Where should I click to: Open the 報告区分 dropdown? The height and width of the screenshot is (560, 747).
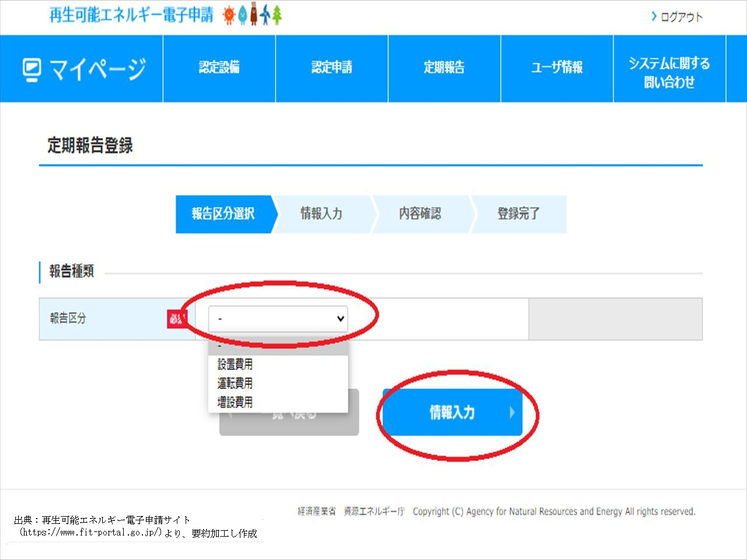(277, 319)
